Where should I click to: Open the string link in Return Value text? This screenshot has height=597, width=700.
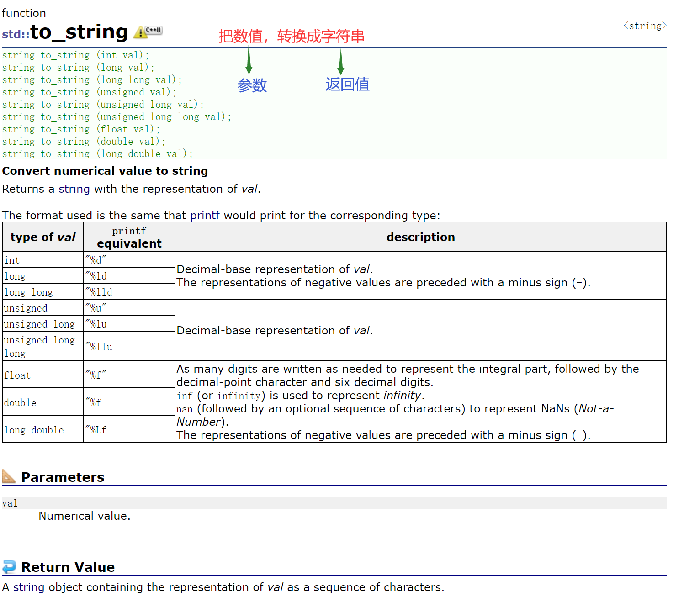pyautogui.click(x=29, y=587)
